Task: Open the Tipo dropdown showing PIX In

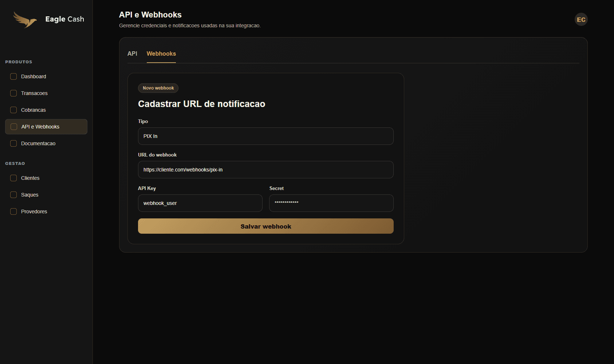Action: tap(266, 136)
